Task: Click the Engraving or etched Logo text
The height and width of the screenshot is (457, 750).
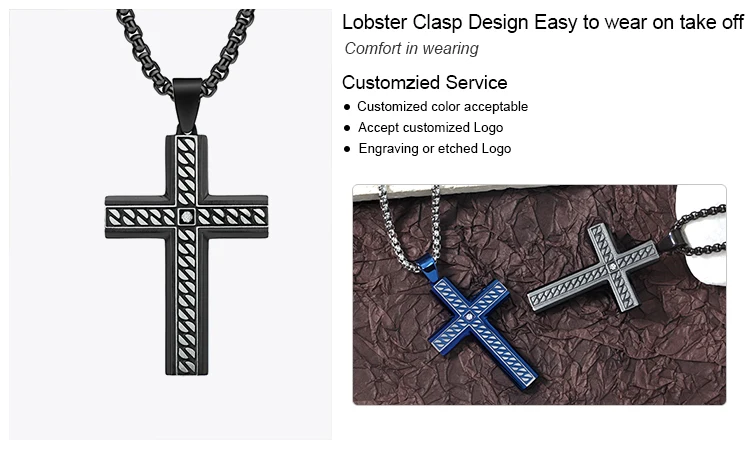Action: point(435,148)
